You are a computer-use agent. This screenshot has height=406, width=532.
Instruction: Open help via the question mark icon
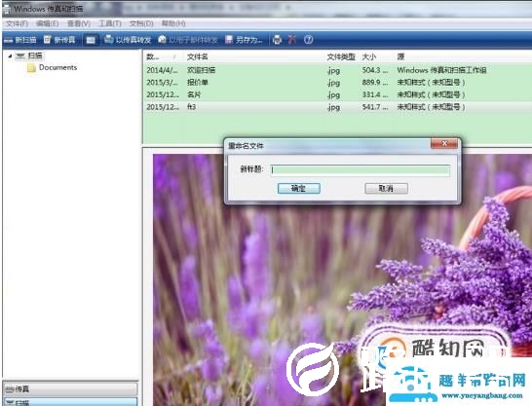click(x=309, y=40)
